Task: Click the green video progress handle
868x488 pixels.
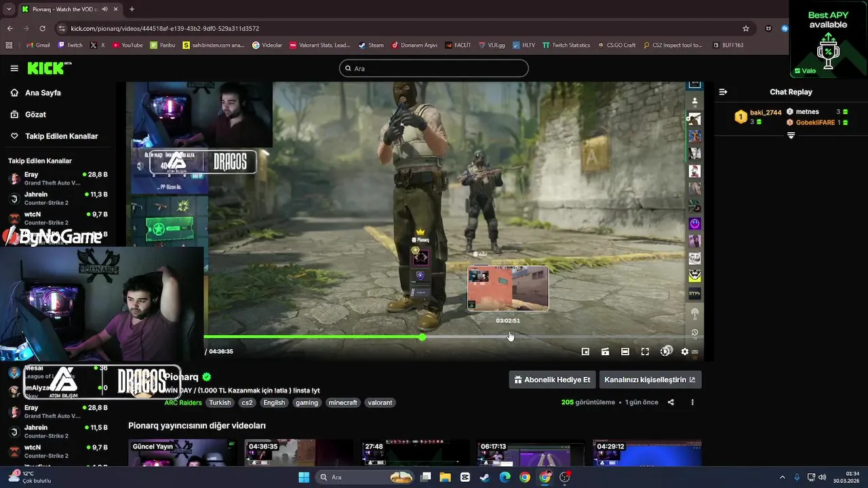Action: point(422,337)
